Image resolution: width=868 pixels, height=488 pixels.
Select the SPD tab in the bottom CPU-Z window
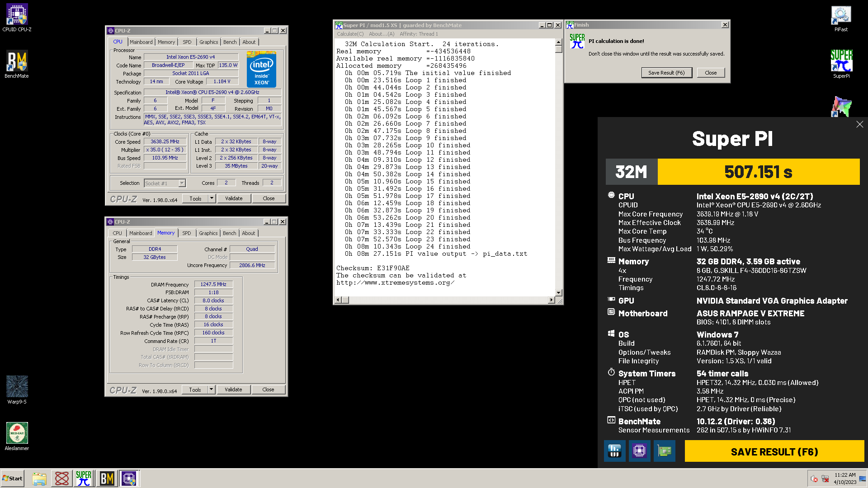coord(187,233)
